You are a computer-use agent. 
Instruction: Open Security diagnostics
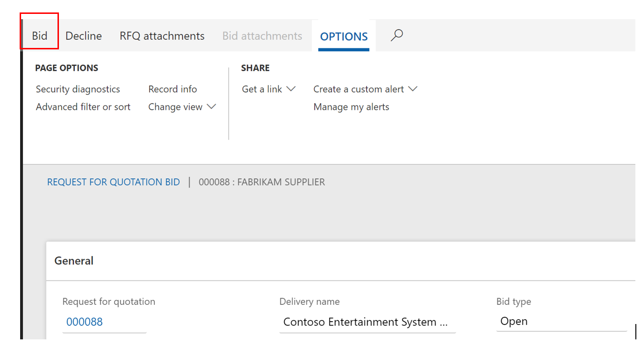[78, 89]
